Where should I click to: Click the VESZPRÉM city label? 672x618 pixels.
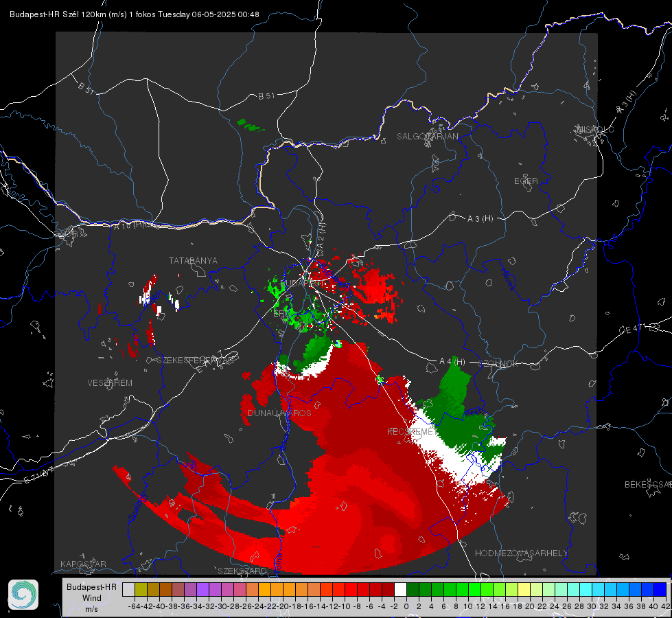tap(110, 382)
